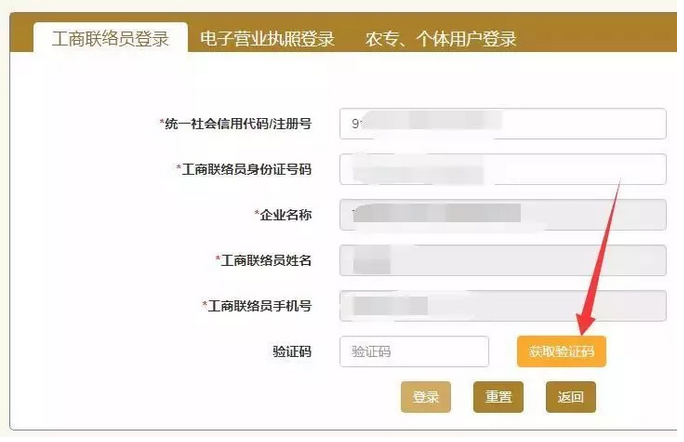
Task: Go back using the 返回 button
Action: click(x=571, y=397)
